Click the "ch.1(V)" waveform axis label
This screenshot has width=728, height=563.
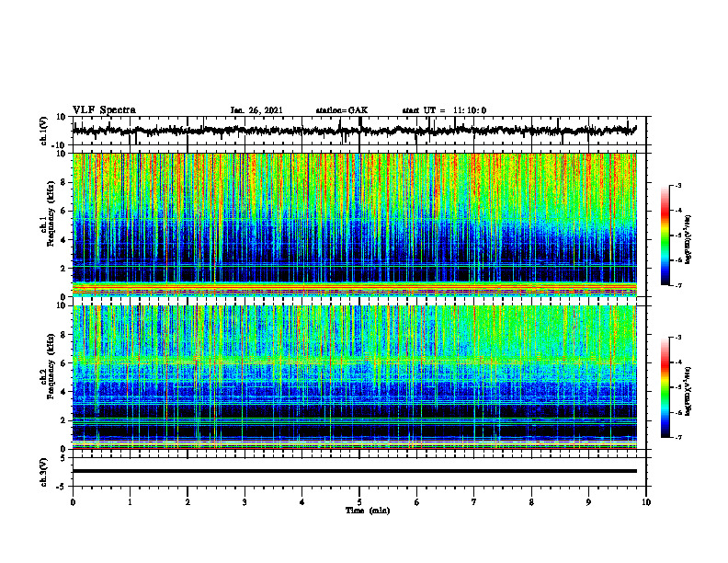[x=44, y=131]
